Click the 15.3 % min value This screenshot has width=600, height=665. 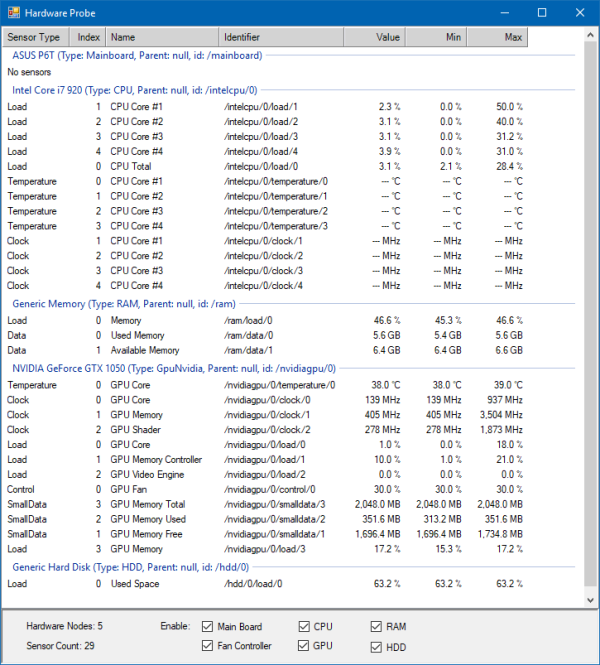coord(449,549)
